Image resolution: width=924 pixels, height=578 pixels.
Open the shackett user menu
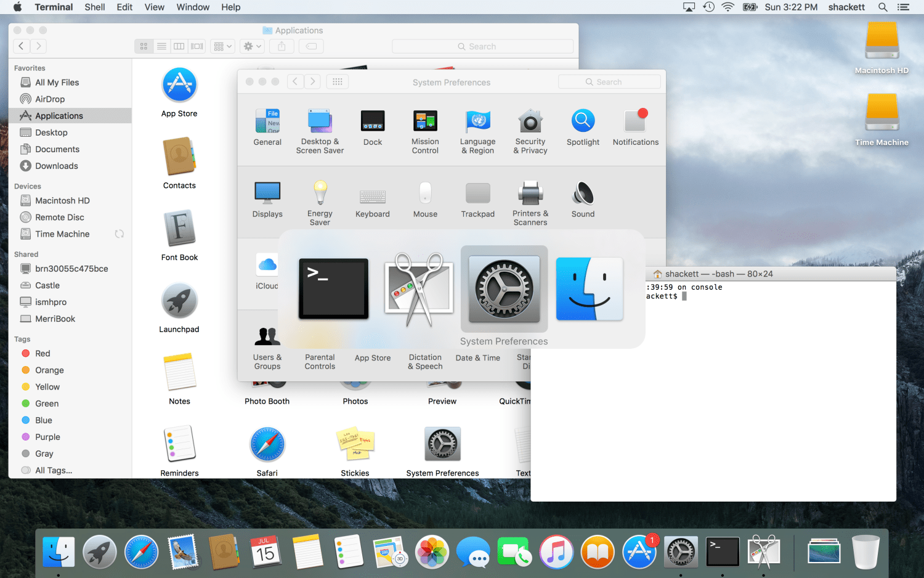point(846,7)
